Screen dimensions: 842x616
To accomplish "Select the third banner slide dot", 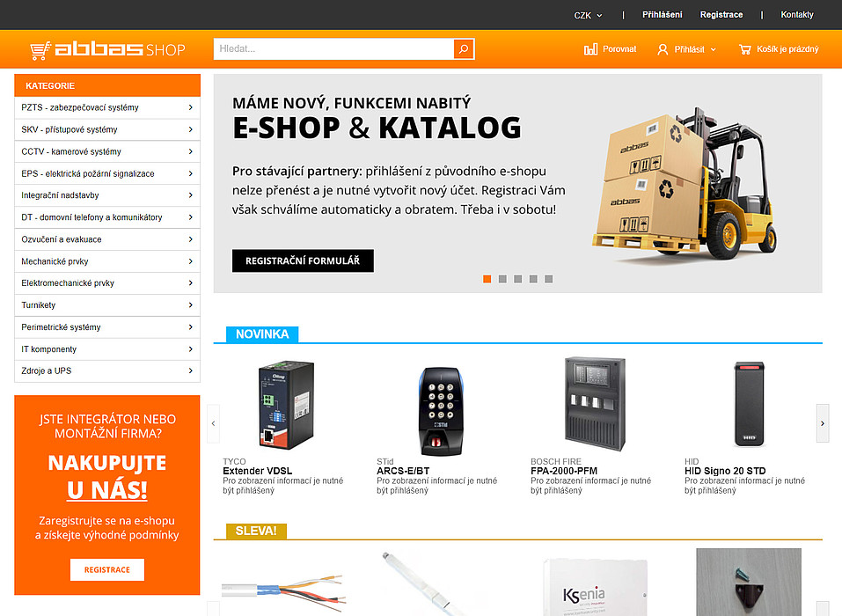I will coord(517,279).
